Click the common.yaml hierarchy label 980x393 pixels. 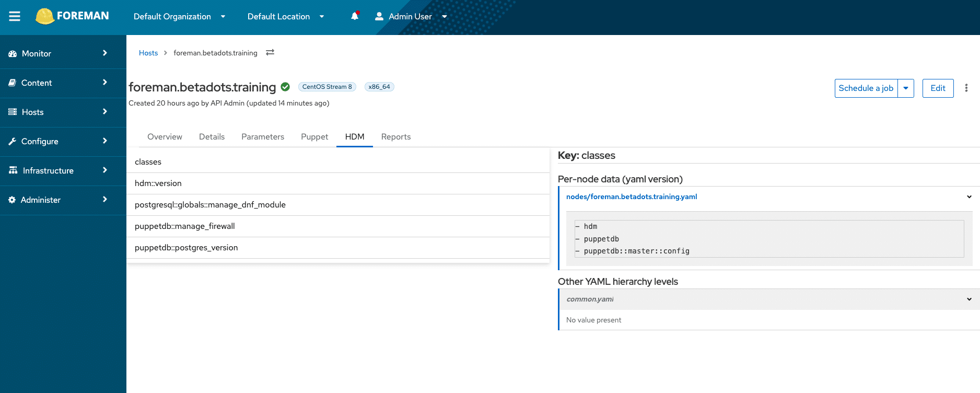pos(590,299)
